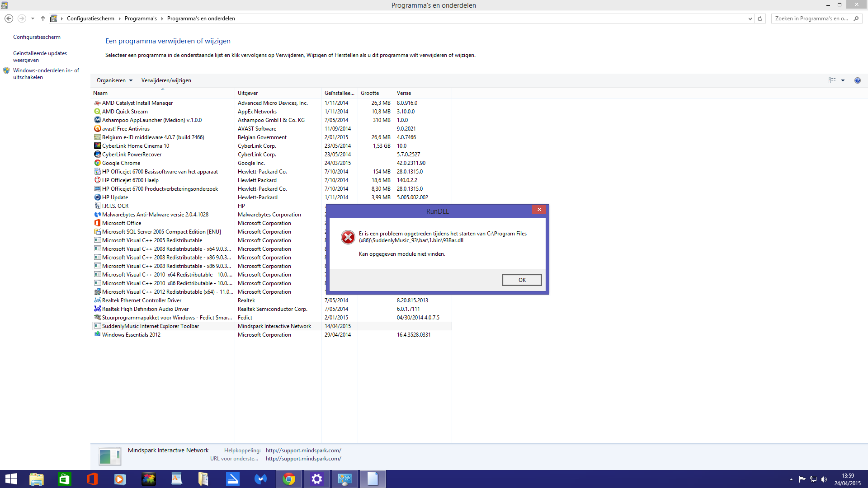
Task: Open the settings gear in the taskbar
Action: click(x=317, y=479)
